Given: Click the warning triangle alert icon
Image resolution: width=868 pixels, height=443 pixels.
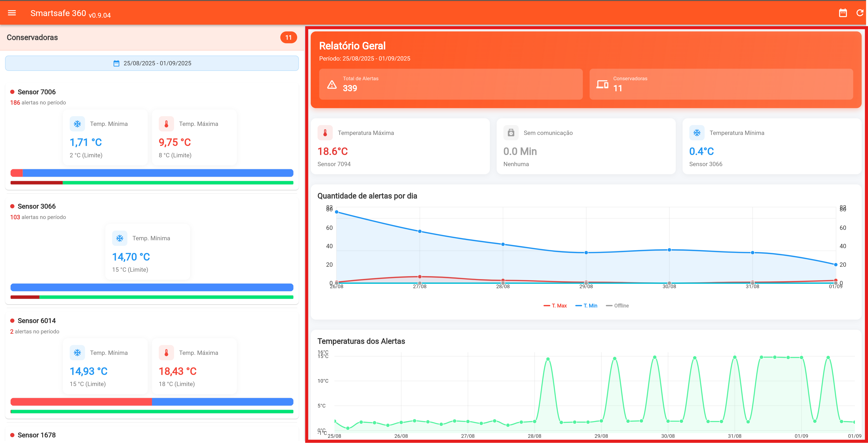Looking at the screenshot, I should tap(332, 85).
